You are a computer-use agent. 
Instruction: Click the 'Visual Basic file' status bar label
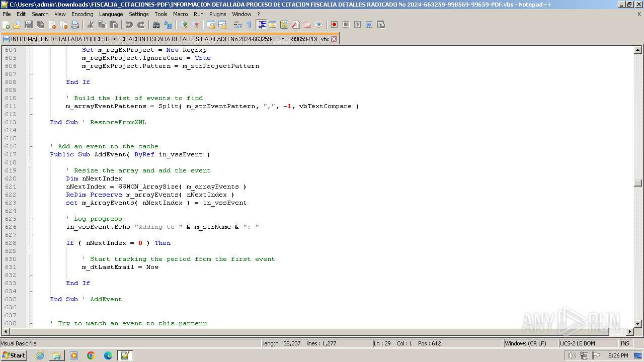click(x=130, y=343)
